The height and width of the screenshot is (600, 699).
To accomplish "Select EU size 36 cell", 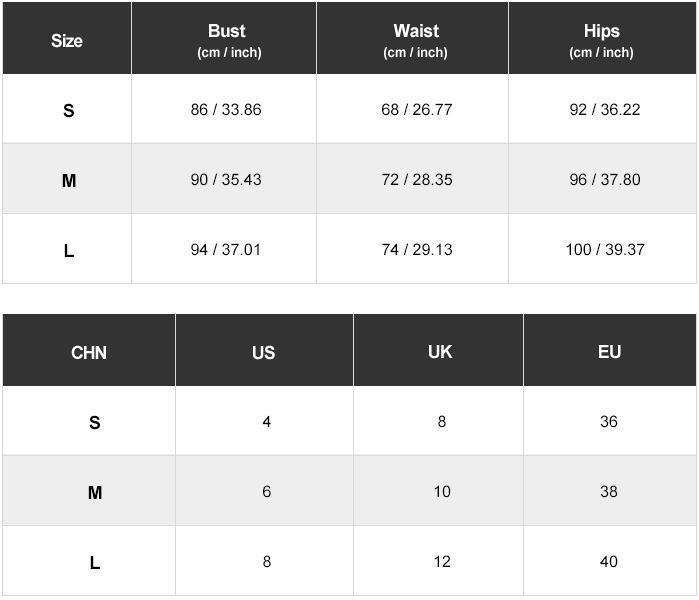I will (609, 422).
